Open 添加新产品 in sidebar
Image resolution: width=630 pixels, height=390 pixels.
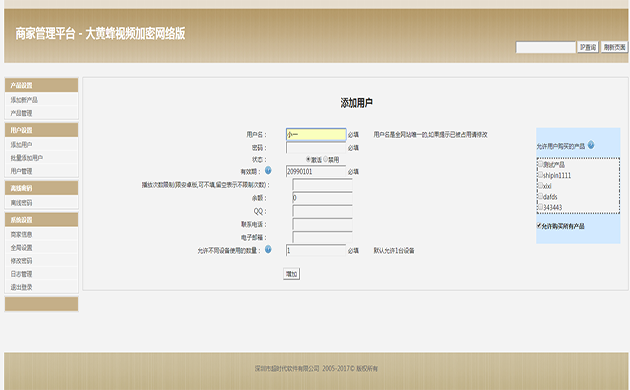pyautogui.click(x=24, y=100)
